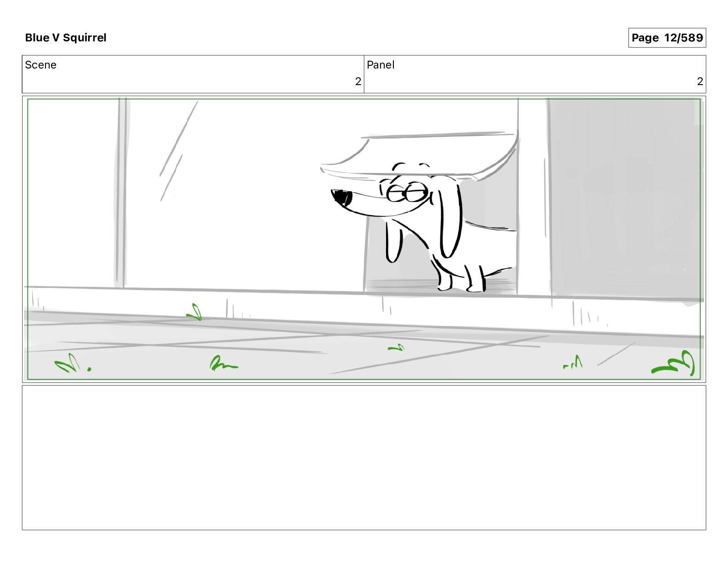Click the 'Panel' field label
Viewport: 728px width, 563px height.
click(381, 65)
